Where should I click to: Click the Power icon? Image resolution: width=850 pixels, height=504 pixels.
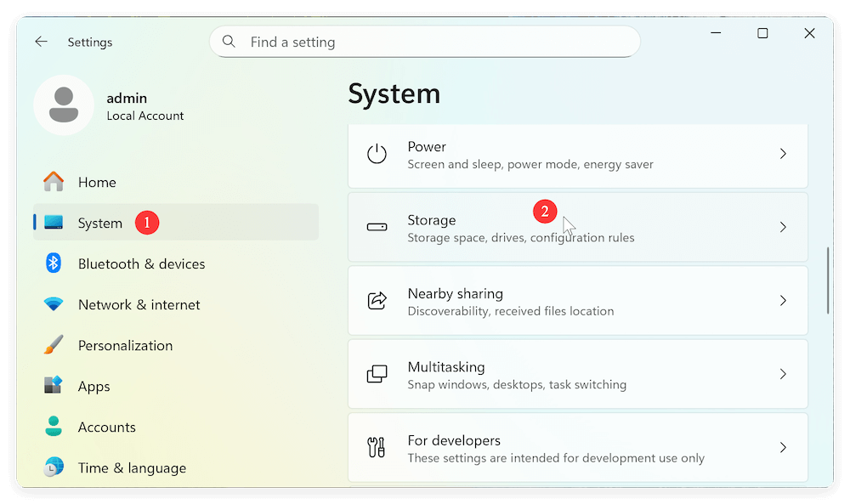click(377, 154)
